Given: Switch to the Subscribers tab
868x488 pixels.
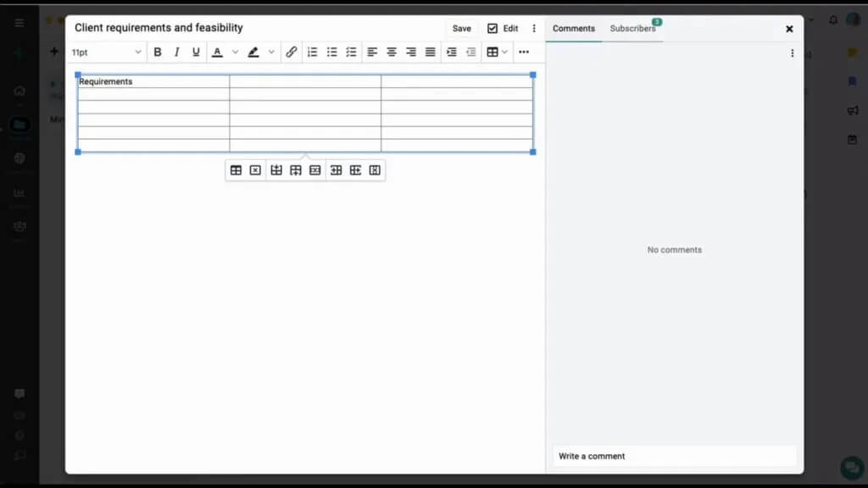Looking at the screenshot, I should (x=632, y=28).
